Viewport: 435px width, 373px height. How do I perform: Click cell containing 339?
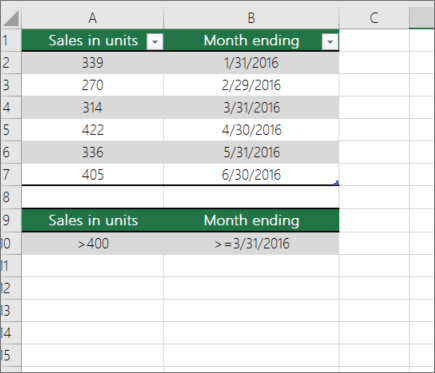pyautogui.click(x=93, y=63)
